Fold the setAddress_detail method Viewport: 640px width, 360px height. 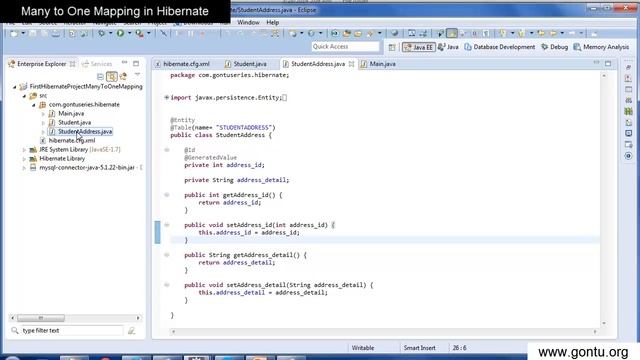pyautogui.click(x=167, y=285)
